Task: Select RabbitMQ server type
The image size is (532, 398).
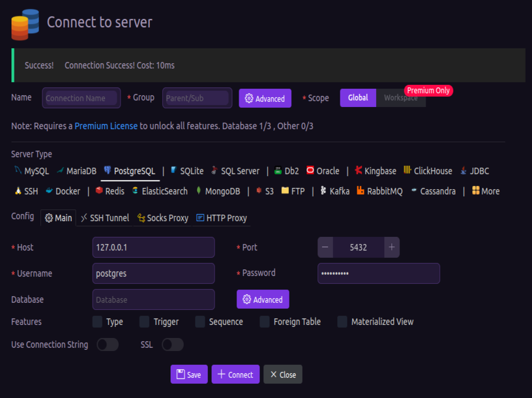Action: click(x=379, y=191)
